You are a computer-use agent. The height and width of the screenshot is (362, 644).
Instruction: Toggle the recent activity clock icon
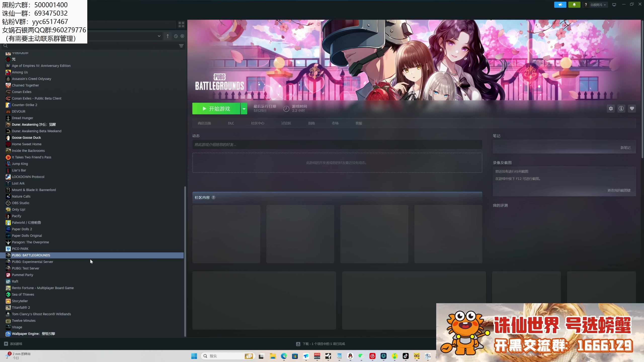click(176, 36)
